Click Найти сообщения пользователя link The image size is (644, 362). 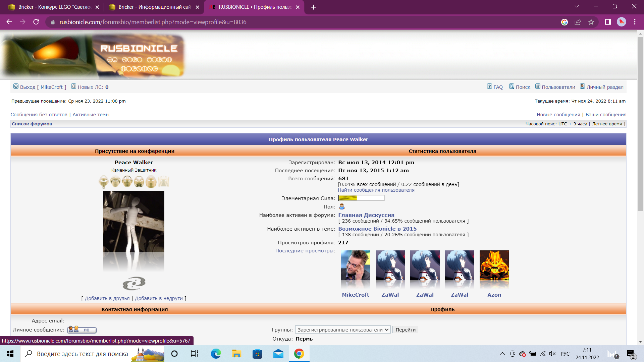coord(376,190)
